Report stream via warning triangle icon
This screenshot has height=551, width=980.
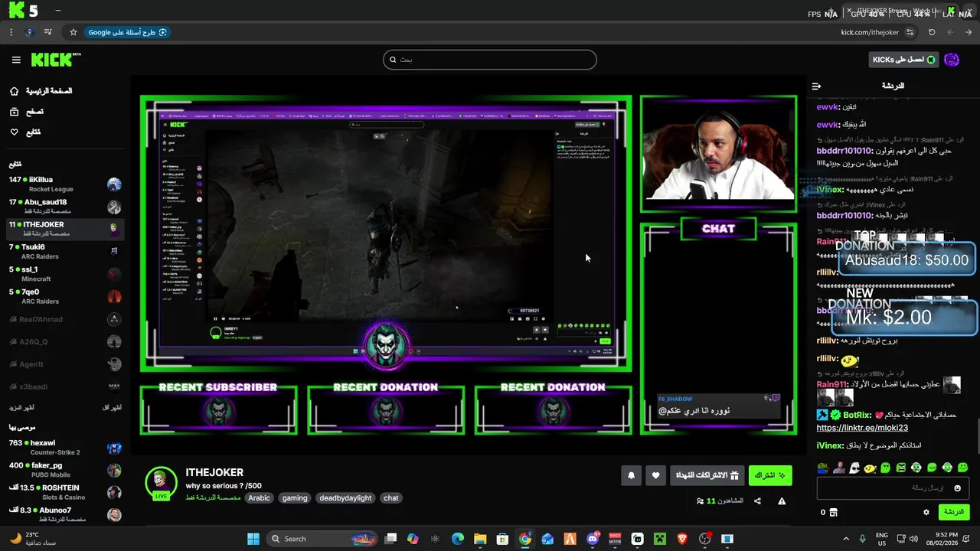[x=782, y=501]
